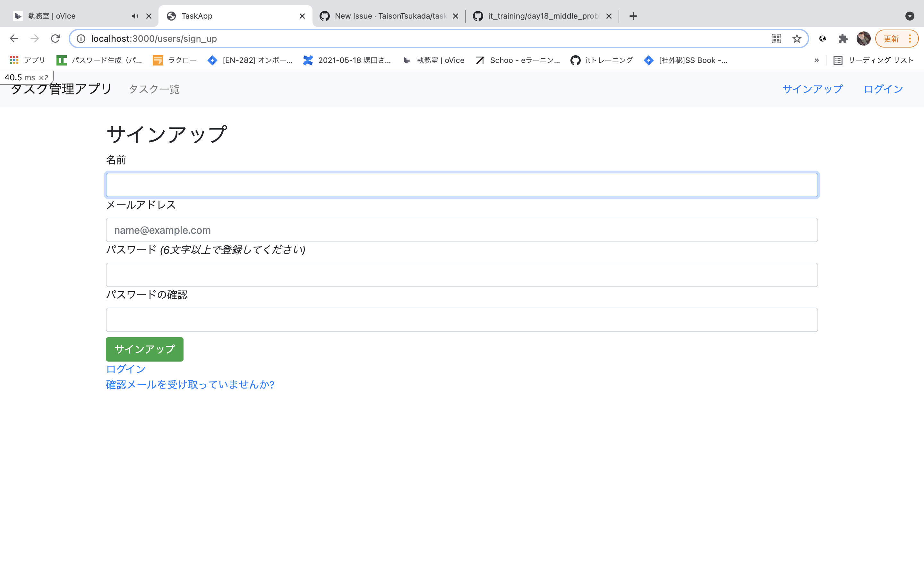This screenshot has width=924, height=578.
Task: Focus the 名前 input field
Action: click(x=462, y=185)
